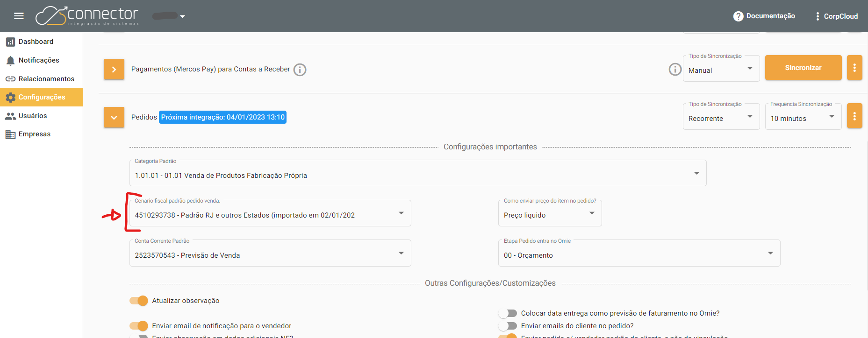Open Empresas in sidebar

tap(42, 134)
